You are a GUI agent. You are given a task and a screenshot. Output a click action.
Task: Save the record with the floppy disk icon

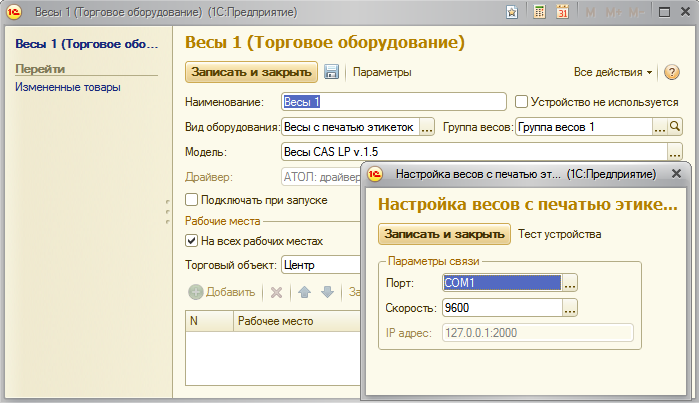[x=331, y=72]
